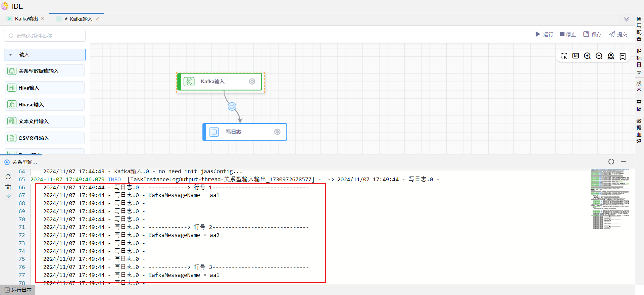Viewport: 644px width, 295px height.
Task: Toggle the circle icon on Kafka输入 node
Action: 252,82
